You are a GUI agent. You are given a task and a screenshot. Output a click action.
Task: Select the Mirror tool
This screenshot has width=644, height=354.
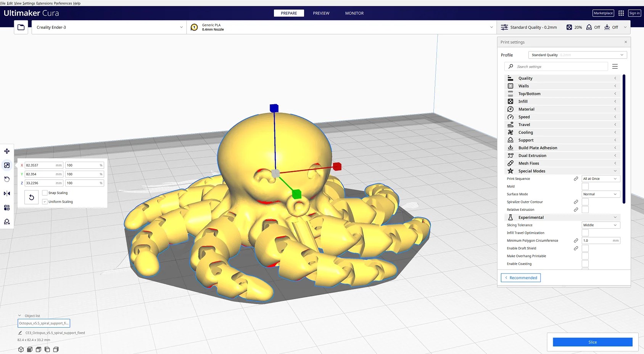7,193
